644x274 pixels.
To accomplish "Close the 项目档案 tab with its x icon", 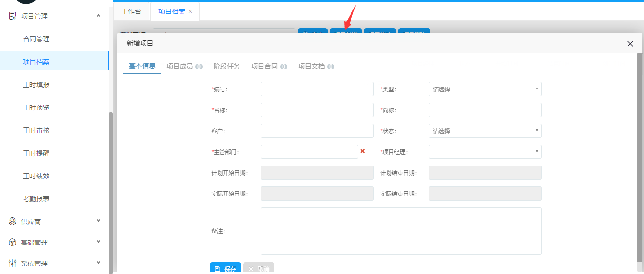I will pos(191,11).
